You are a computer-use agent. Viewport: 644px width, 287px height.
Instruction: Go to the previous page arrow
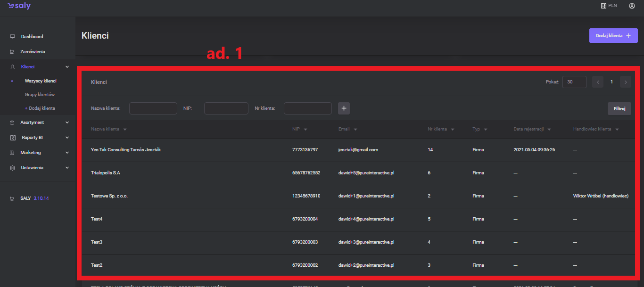[598, 82]
